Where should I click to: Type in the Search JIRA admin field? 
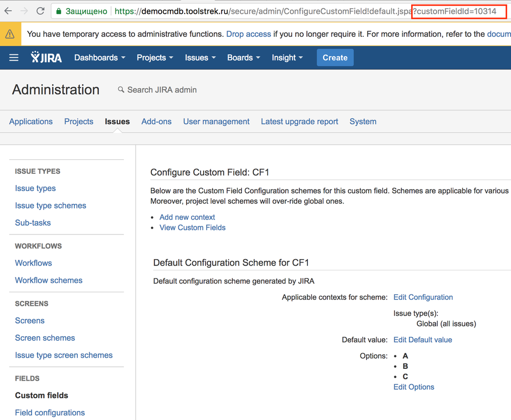click(162, 90)
